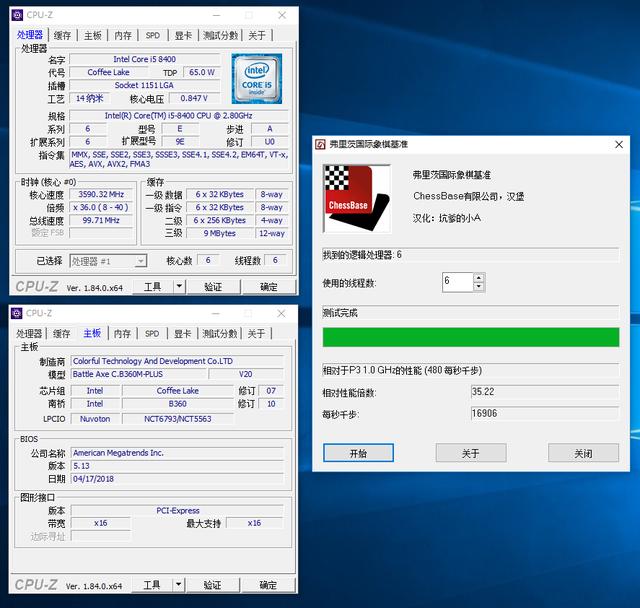Expand the 工具 dropdown arrow in bottom CPU-Z
640x608 pixels.
(x=180, y=585)
